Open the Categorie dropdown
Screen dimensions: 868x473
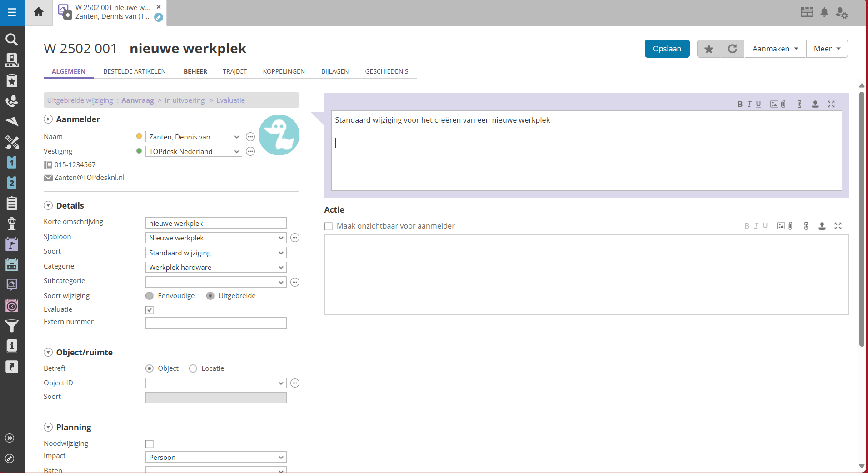[x=216, y=267]
